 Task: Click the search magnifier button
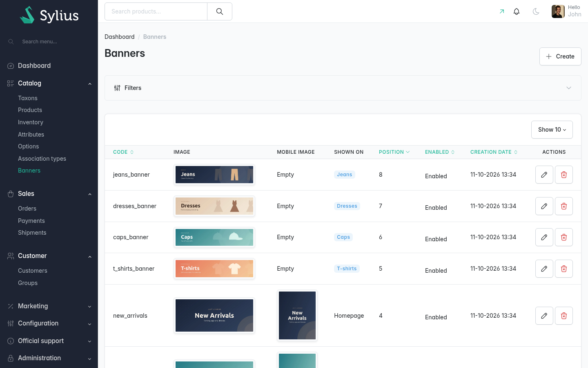[x=220, y=11]
